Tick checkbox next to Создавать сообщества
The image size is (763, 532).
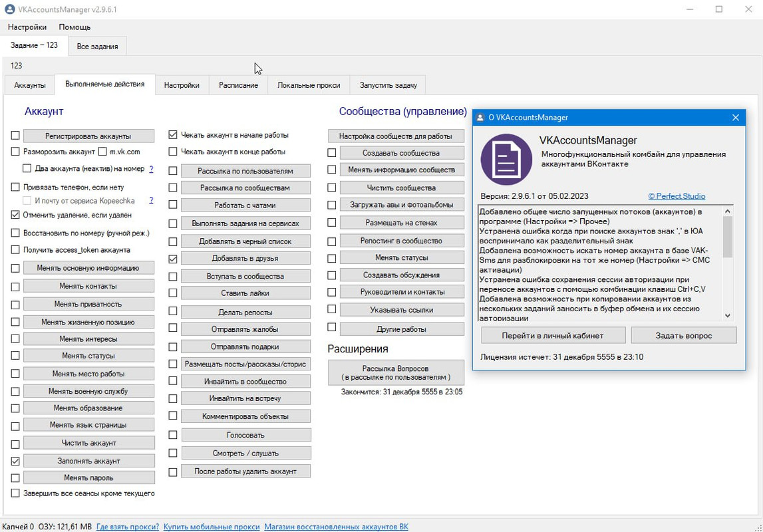[332, 153]
